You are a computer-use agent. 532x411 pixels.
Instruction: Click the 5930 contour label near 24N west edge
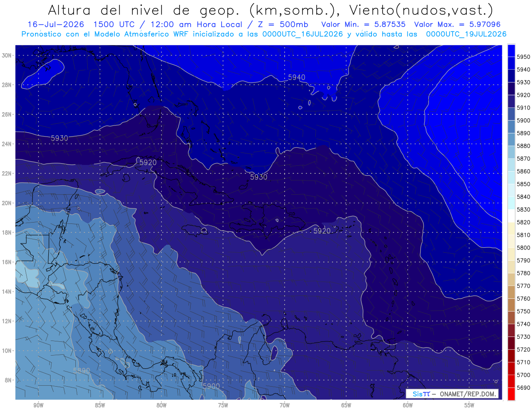[x=59, y=138]
